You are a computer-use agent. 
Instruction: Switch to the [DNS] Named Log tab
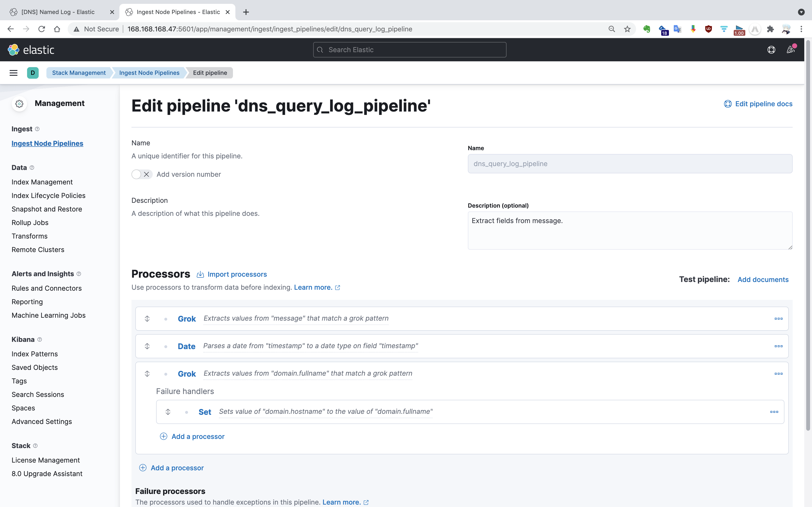(58, 12)
